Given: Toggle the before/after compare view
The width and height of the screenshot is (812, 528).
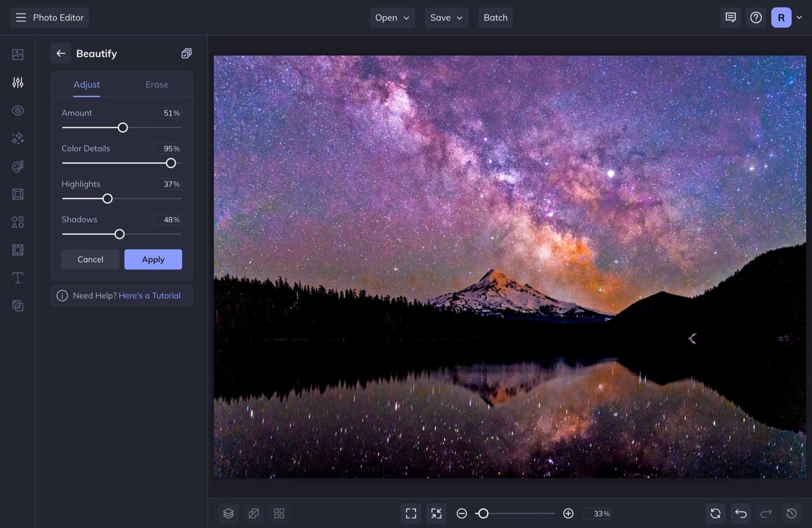Looking at the screenshot, I should click(x=254, y=513).
